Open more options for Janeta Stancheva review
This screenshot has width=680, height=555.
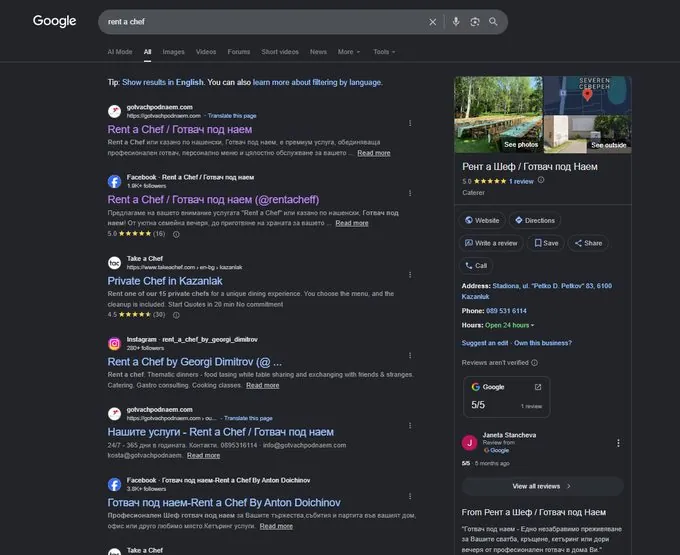[x=618, y=443]
